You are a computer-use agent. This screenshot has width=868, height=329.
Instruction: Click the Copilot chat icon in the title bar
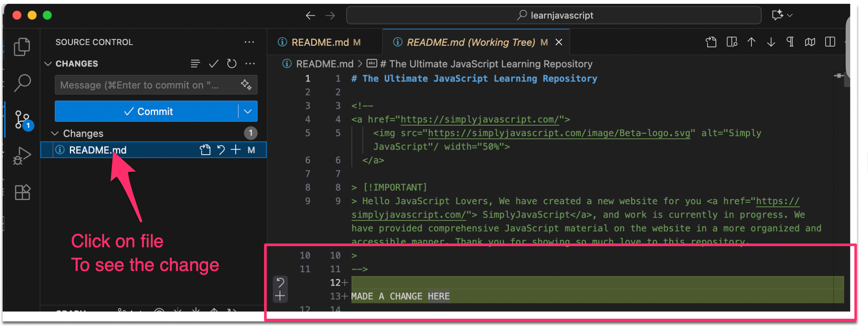(777, 15)
